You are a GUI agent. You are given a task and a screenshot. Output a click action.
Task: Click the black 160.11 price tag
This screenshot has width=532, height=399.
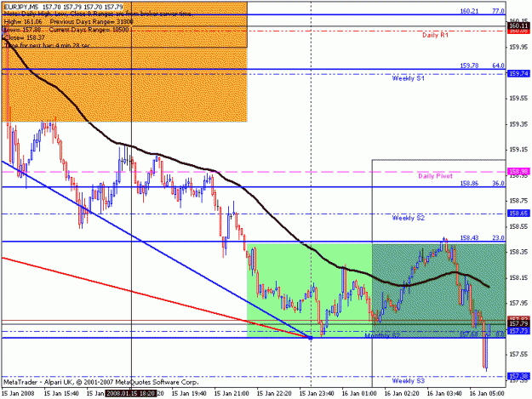pyautogui.click(x=518, y=26)
